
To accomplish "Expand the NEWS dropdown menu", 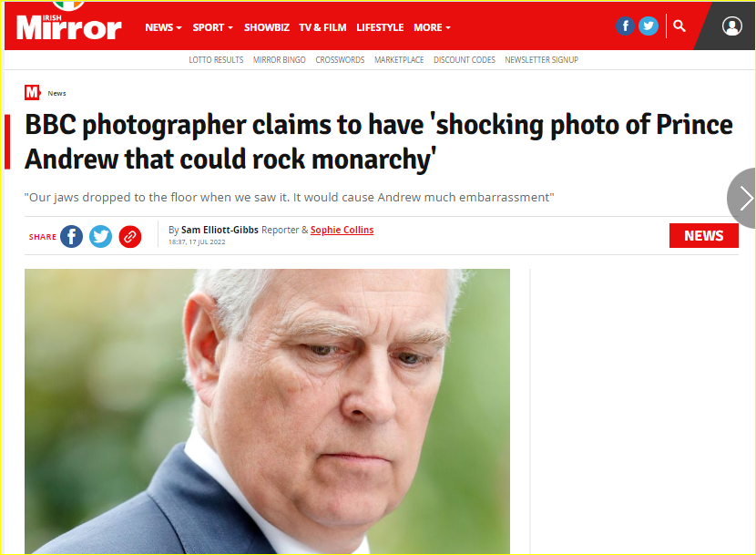I will [x=163, y=27].
